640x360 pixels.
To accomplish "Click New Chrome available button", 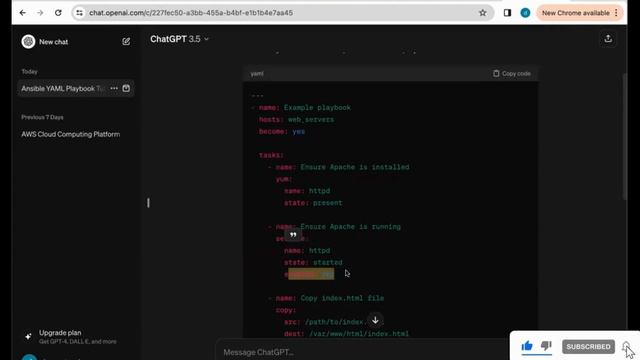I will (x=576, y=13).
